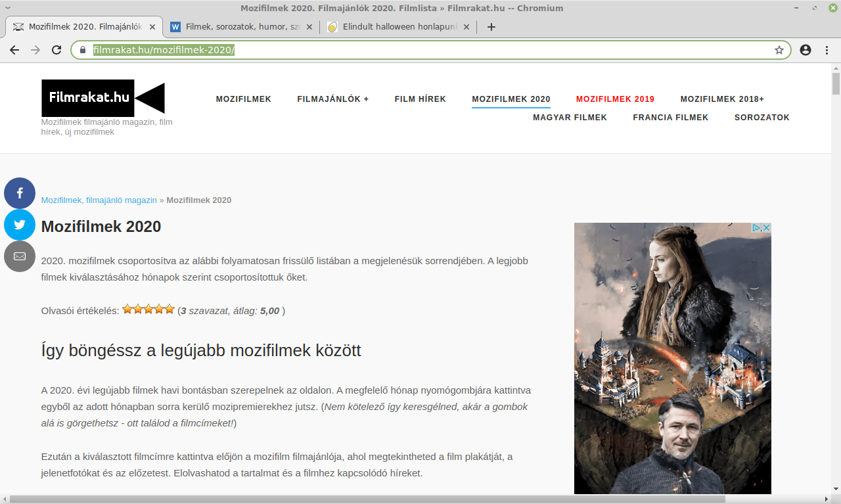Image resolution: width=841 pixels, height=504 pixels.
Task: Open MOZIFILMEK menu item
Action: tap(244, 99)
